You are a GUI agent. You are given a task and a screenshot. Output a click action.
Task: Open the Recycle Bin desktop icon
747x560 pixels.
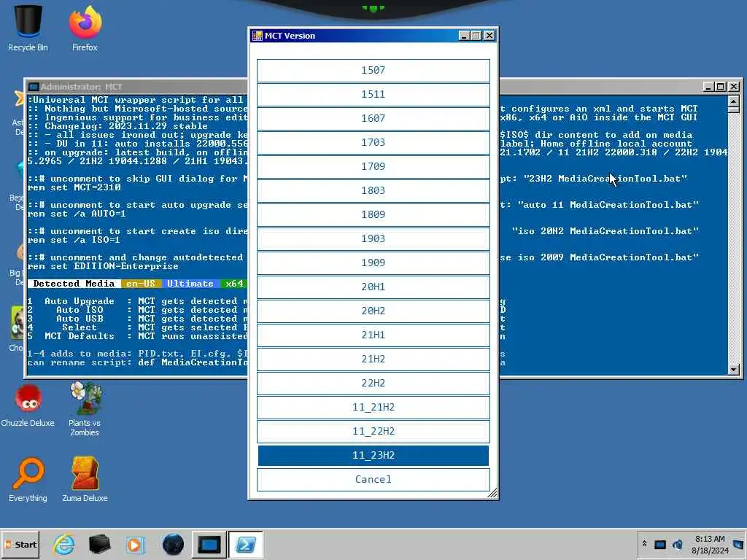point(28,28)
